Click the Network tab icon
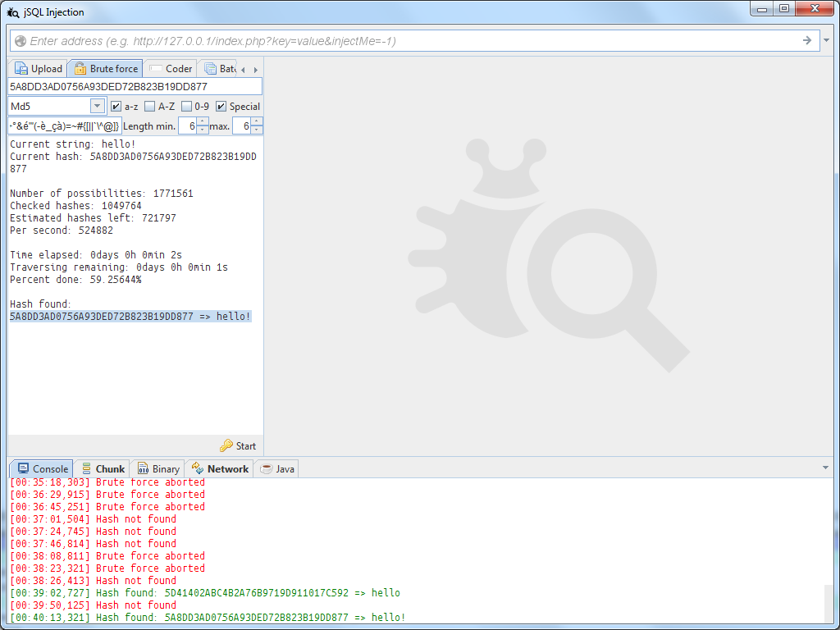The width and height of the screenshot is (840, 630). (198, 468)
